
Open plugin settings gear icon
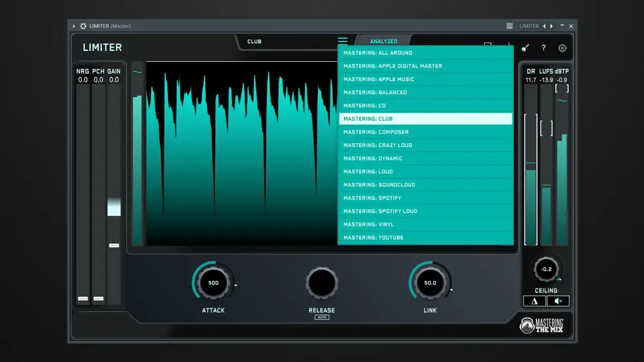tap(562, 48)
